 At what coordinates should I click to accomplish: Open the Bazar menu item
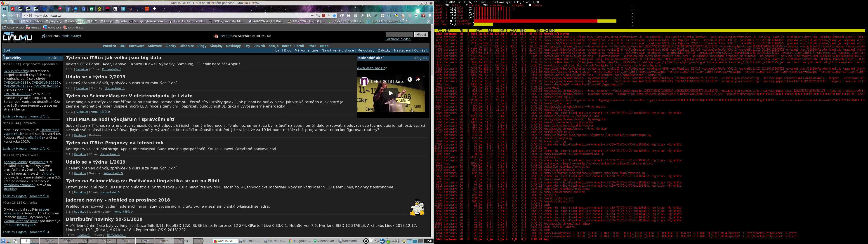(x=286, y=46)
